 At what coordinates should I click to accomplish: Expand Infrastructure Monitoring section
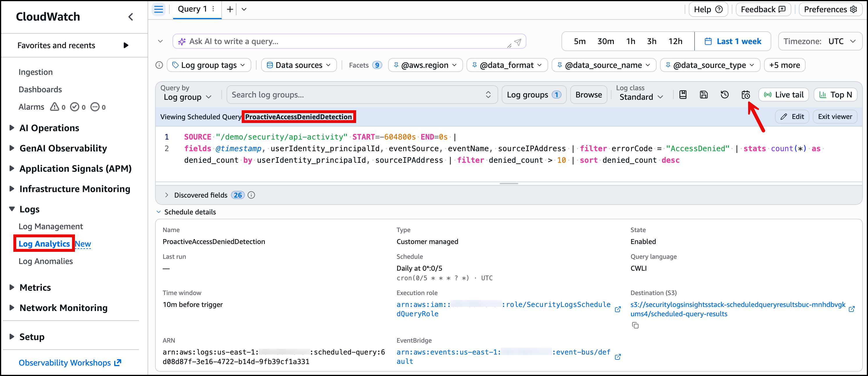pyautogui.click(x=12, y=189)
